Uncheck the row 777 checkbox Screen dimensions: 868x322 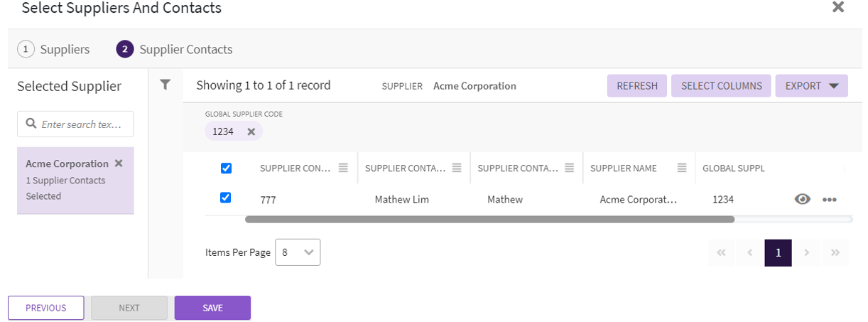226,198
